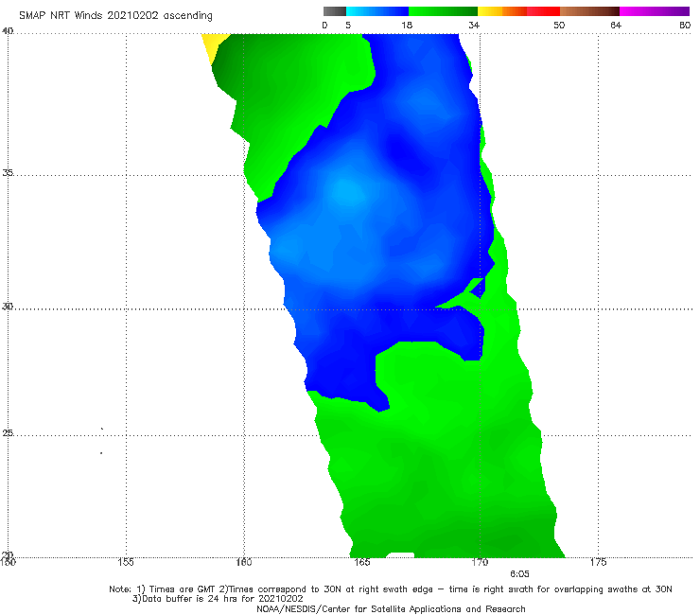The height and width of the screenshot is (615, 700).
Task: Click the longitude label '160'
Action: [x=244, y=562]
